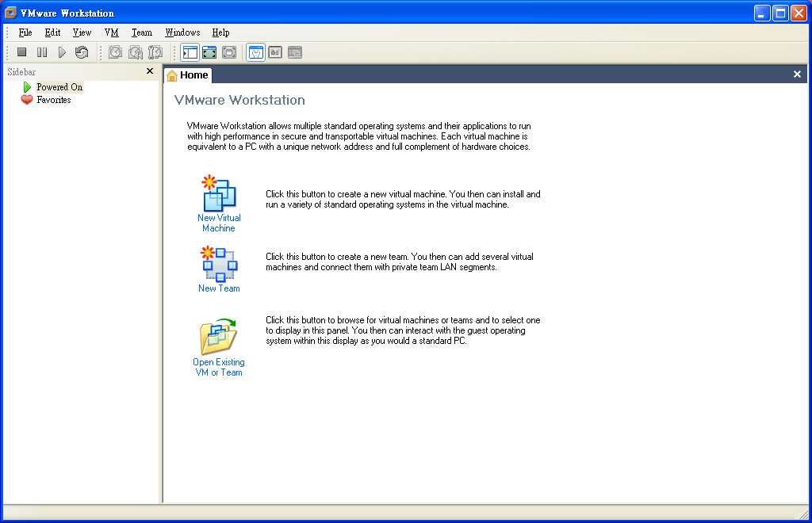The width and height of the screenshot is (812, 523).
Task: Click the Power Off stop toolbar icon
Action: pyautogui.click(x=21, y=52)
